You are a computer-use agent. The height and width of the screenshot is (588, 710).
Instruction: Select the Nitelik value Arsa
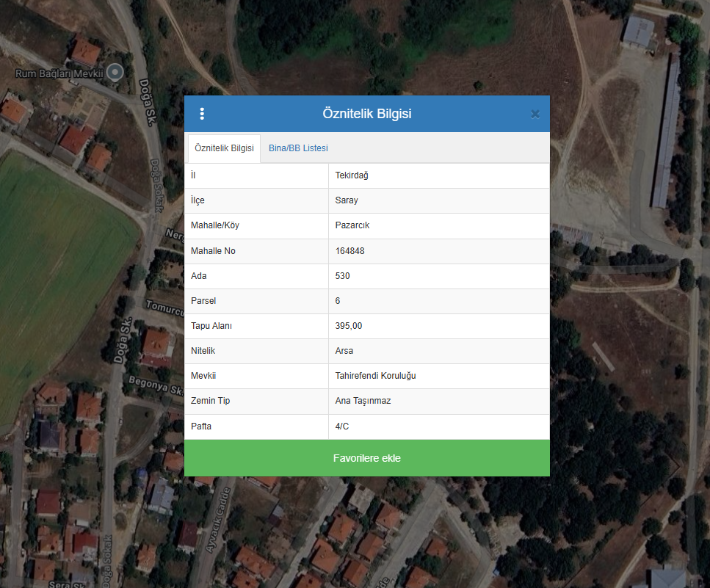[x=344, y=351]
